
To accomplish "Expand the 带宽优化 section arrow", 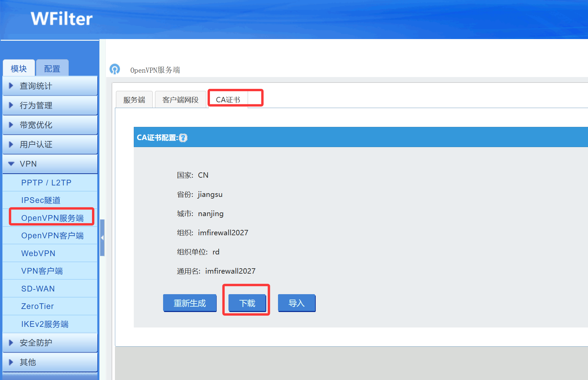I will (11, 125).
